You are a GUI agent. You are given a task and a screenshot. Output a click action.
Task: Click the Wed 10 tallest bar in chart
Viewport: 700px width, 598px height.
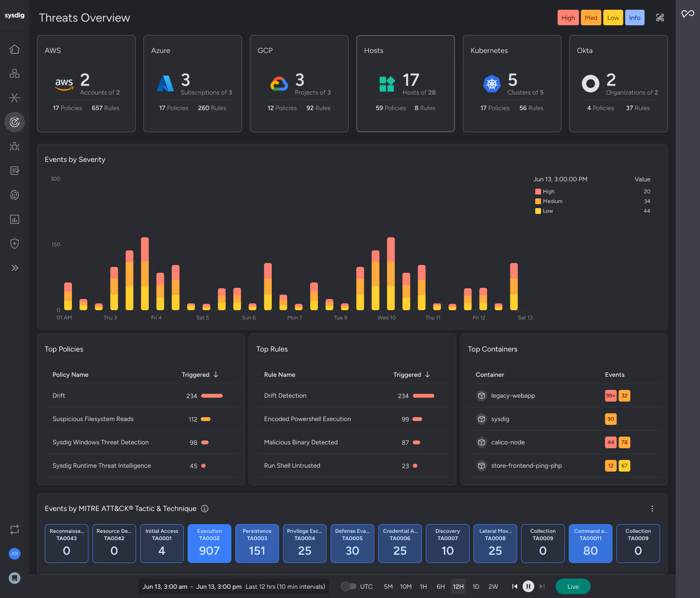[x=391, y=274]
